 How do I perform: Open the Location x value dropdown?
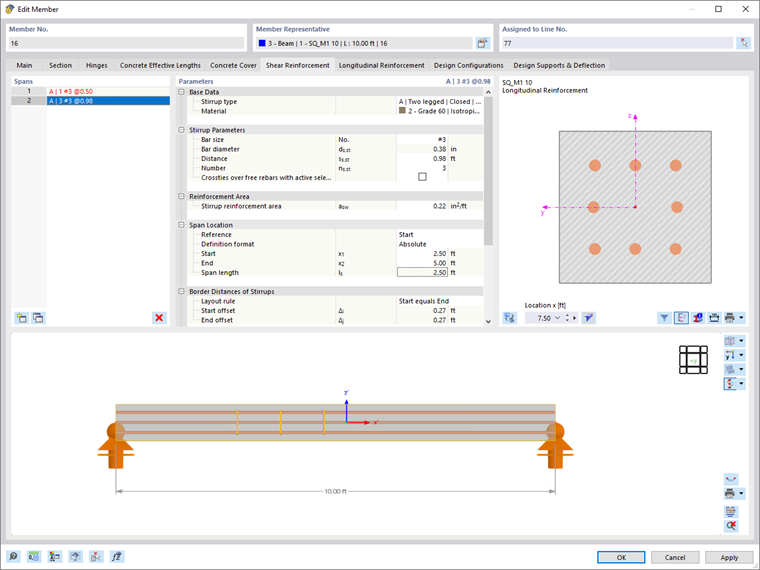click(557, 318)
